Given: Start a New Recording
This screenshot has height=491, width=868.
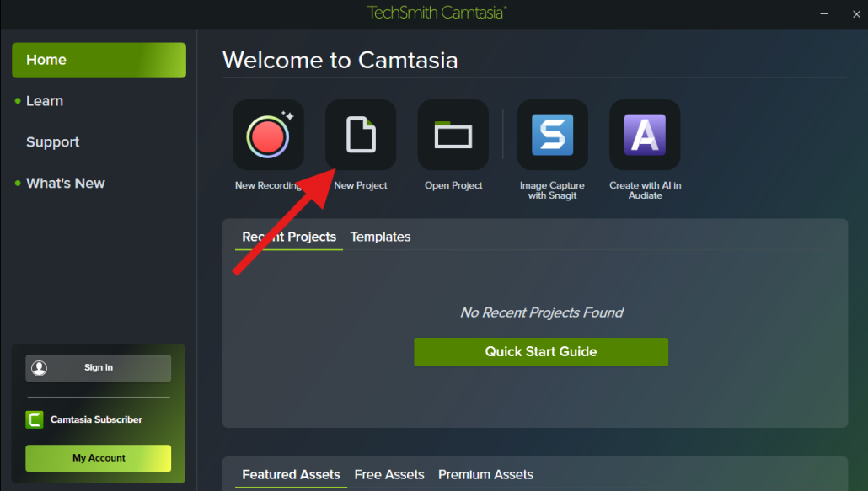Looking at the screenshot, I should [x=268, y=136].
